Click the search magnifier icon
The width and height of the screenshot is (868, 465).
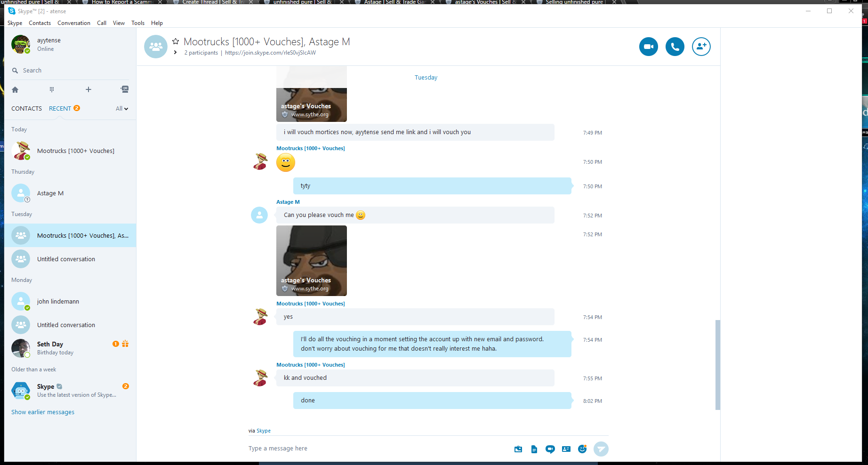[x=15, y=71]
